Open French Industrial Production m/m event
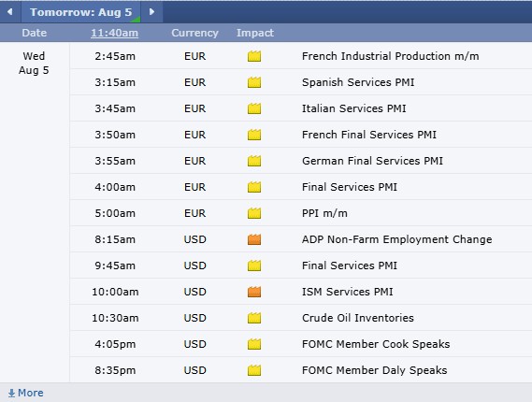This screenshot has height=402, width=532. tap(391, 56)
